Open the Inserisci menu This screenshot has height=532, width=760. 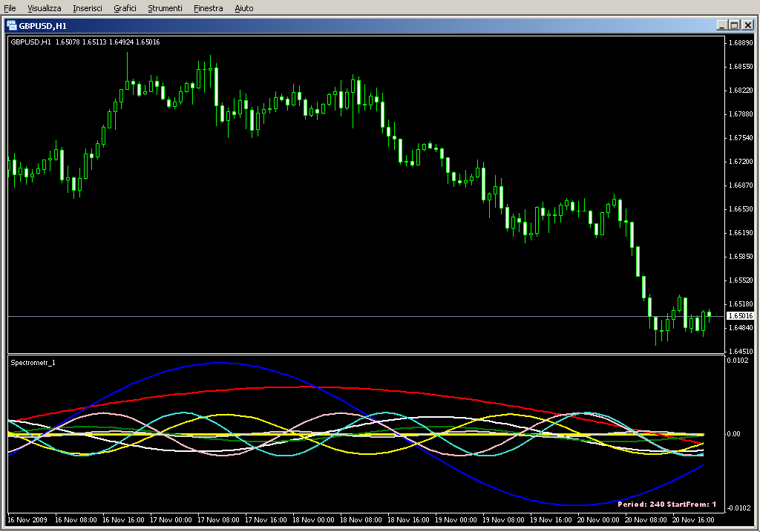[88, 8]
